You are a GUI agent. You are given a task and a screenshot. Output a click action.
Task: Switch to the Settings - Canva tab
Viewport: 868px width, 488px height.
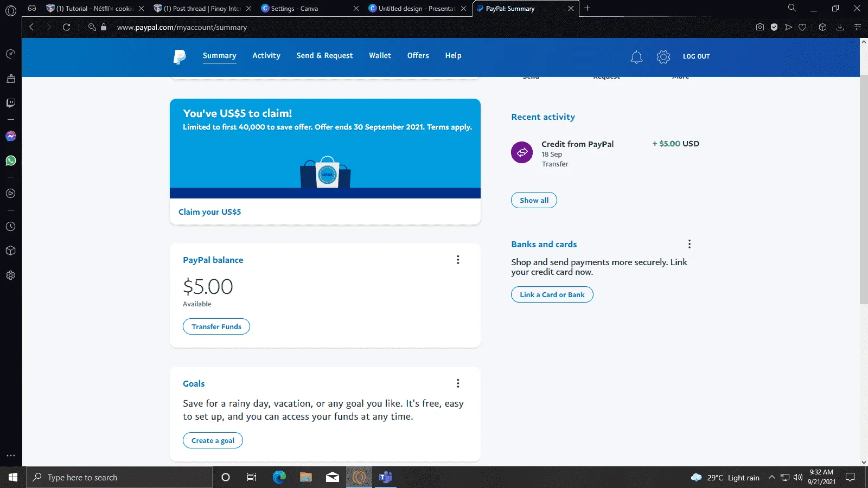pyautogui.click(x=310, y=8)
